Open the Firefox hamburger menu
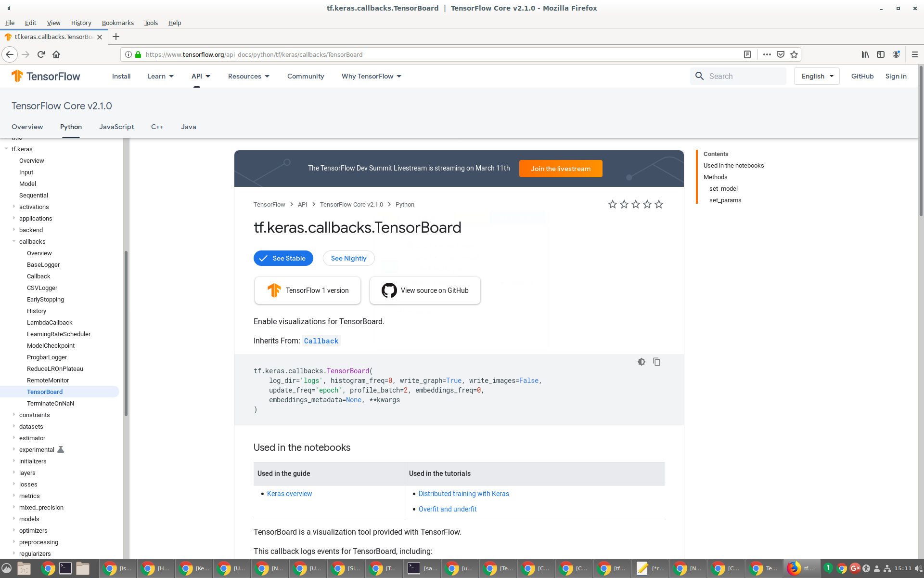This screenshot has width=924, height=578. pyautogui.click(x=915, y=54)
